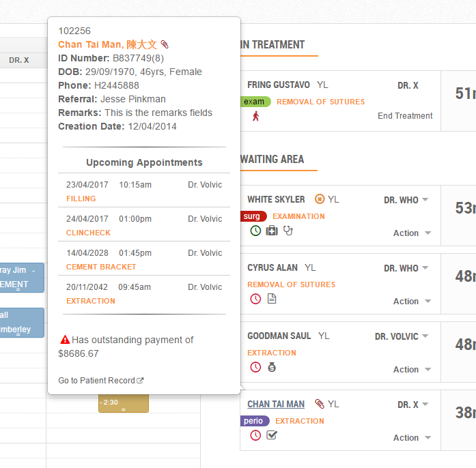Select the yellow 2:30 appointment block in calendar
Screen dimensions: 476x468
click(123, 403)
